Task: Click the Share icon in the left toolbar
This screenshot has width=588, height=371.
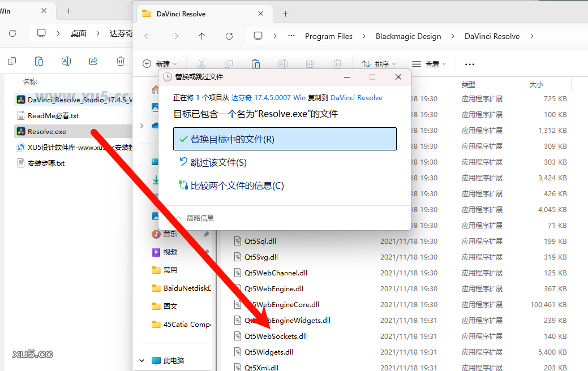Action: [x=92, y=61]
